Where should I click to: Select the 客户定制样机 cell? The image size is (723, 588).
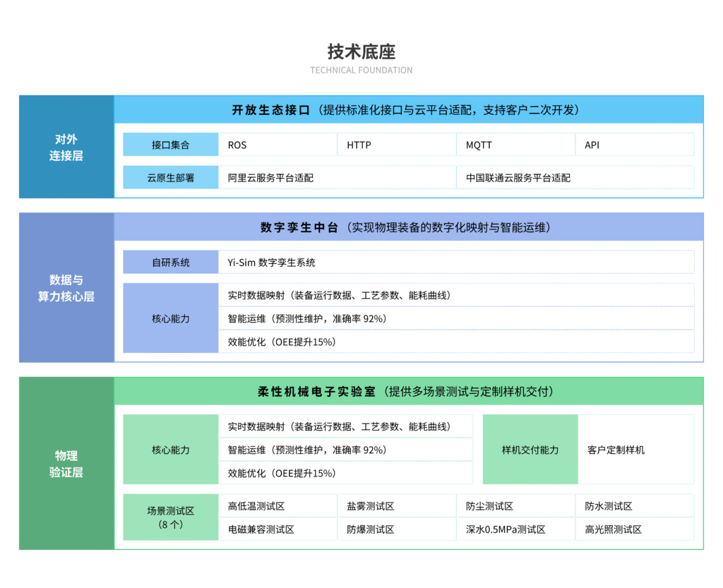pos(635,450)
